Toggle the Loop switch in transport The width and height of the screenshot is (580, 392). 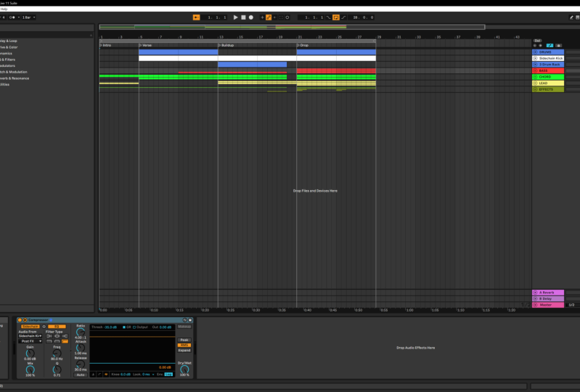click(336, 17)
